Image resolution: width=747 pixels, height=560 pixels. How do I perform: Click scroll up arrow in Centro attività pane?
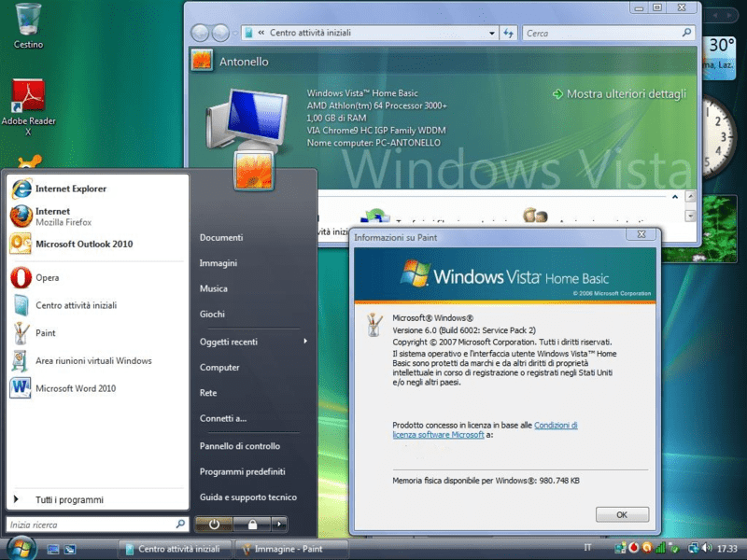pyautogui.click(x=690, y=196)
